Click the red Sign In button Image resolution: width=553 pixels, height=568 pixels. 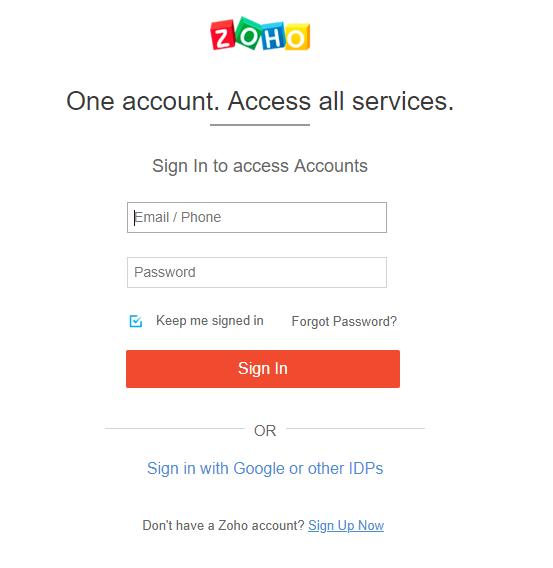[263, 369]
